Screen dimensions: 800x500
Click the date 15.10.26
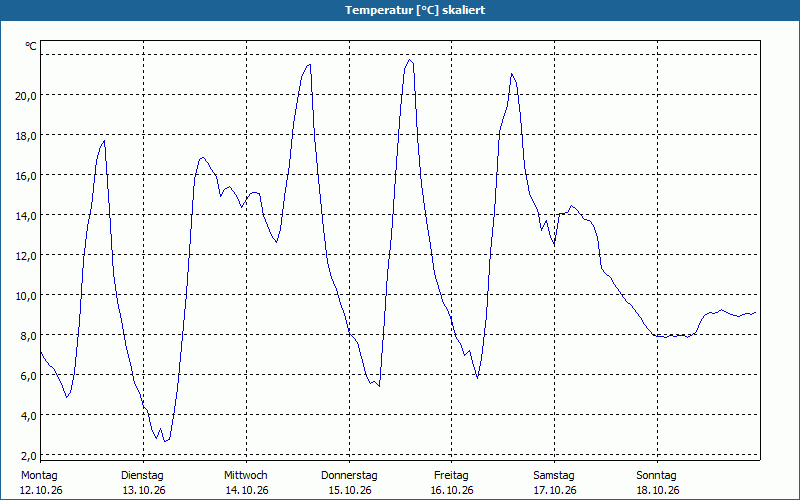[x=350, y=491]
